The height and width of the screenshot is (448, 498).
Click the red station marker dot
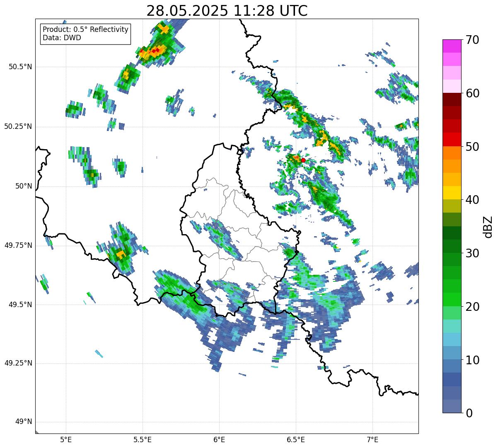pyautogui.click(x=303, y=160)
